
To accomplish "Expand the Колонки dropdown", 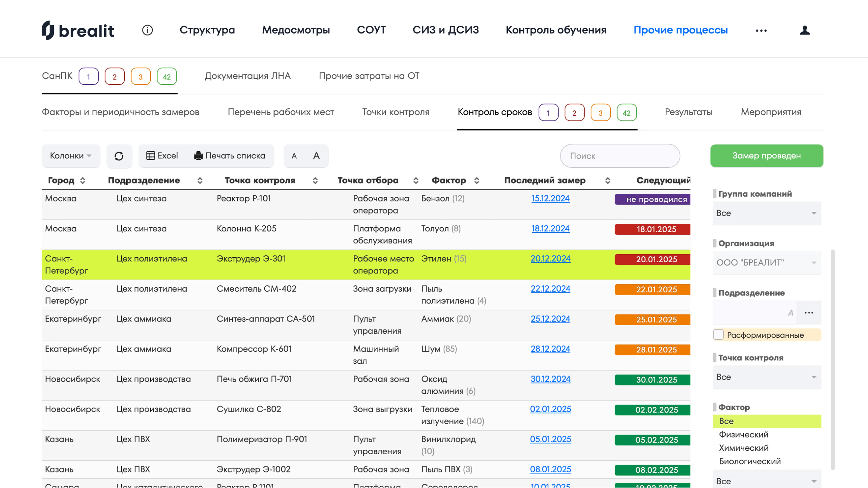I will pos(71,156).
